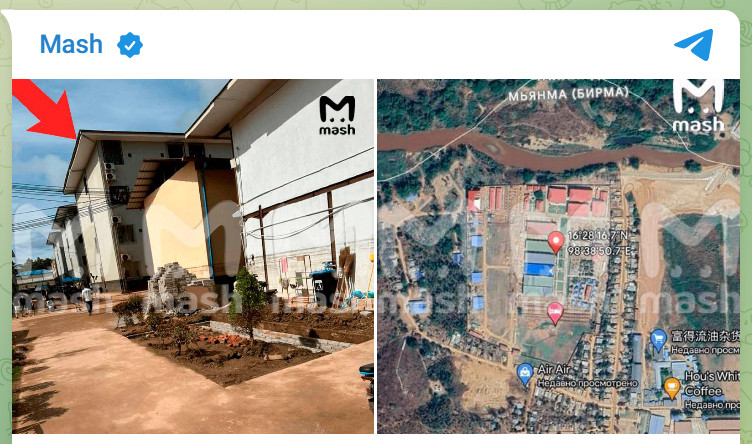Click the orange coffee cup map marker
This screenshot has height=444, width=752.
[671, 388]
